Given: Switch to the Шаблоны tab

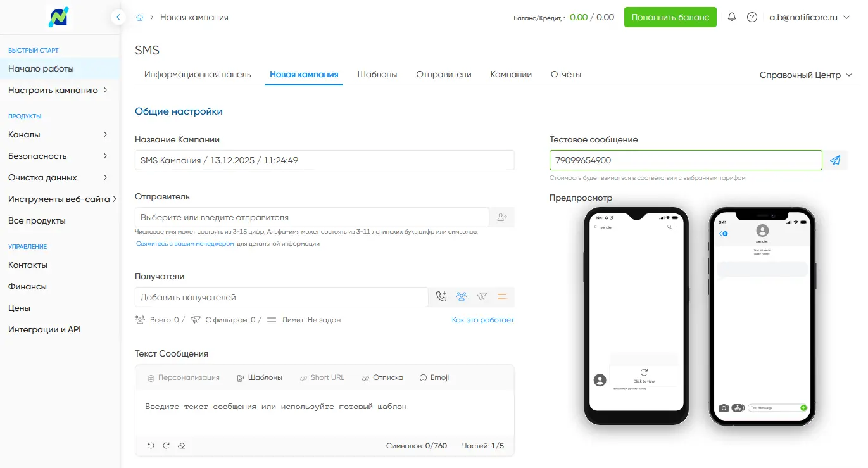Looking at the screenshot, I should pyautogui.click(x=377, y=74).
